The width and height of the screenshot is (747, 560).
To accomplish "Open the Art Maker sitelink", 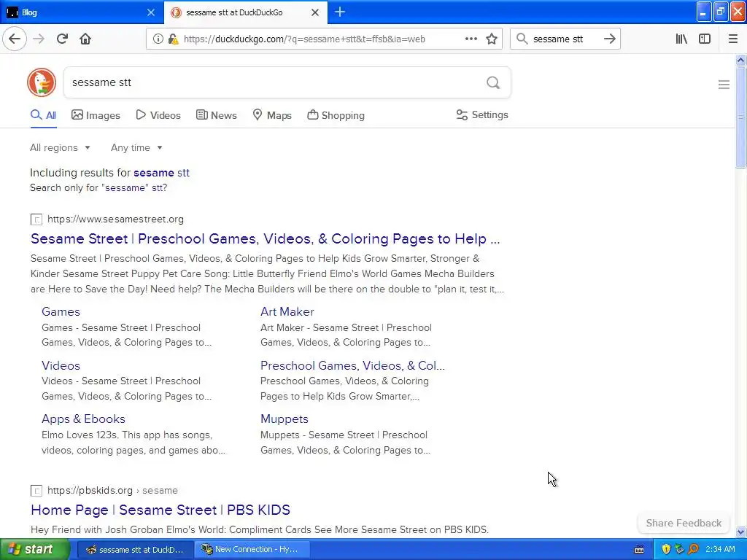I will point(287,312).
